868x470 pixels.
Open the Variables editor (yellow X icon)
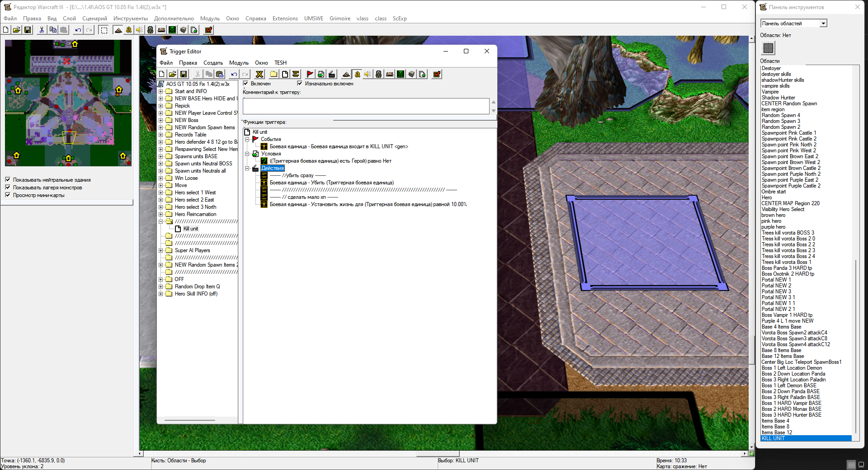pos(259,74)
